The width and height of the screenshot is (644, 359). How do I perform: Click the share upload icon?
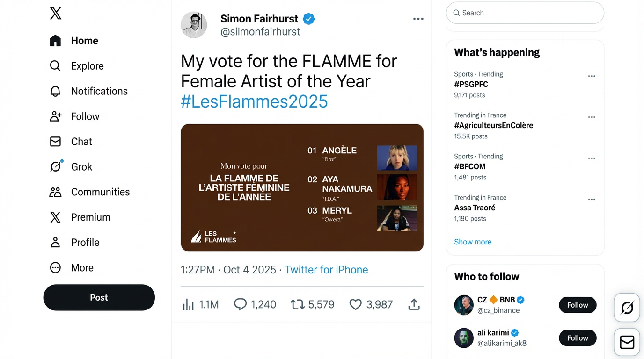tap(414, 305)
